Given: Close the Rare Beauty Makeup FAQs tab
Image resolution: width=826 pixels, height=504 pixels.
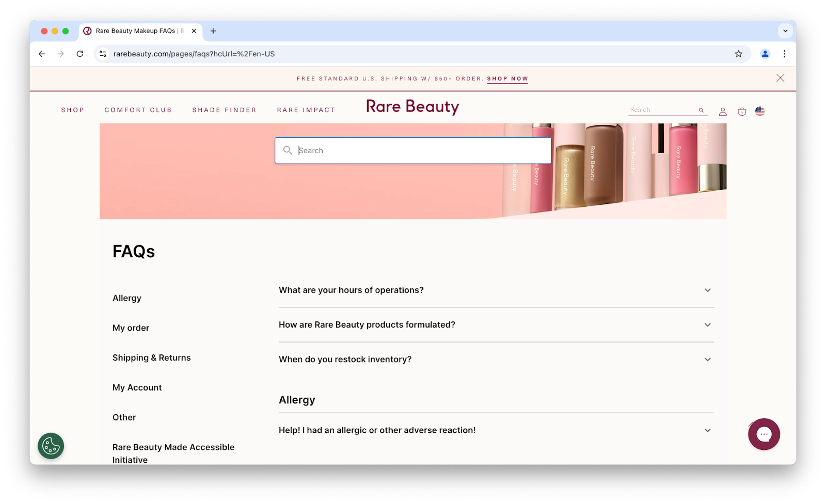Looking at the screenshot, I should coord(194,31).
